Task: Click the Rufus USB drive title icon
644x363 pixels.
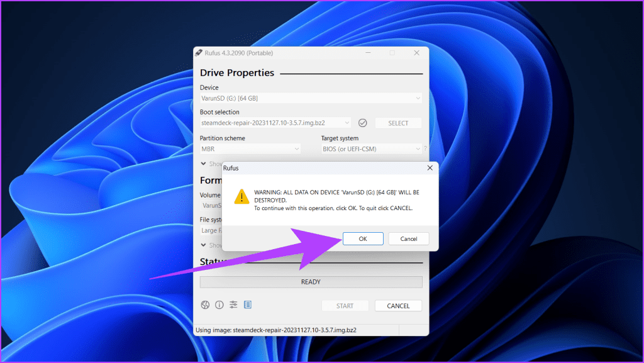Action: click(199, 53)
